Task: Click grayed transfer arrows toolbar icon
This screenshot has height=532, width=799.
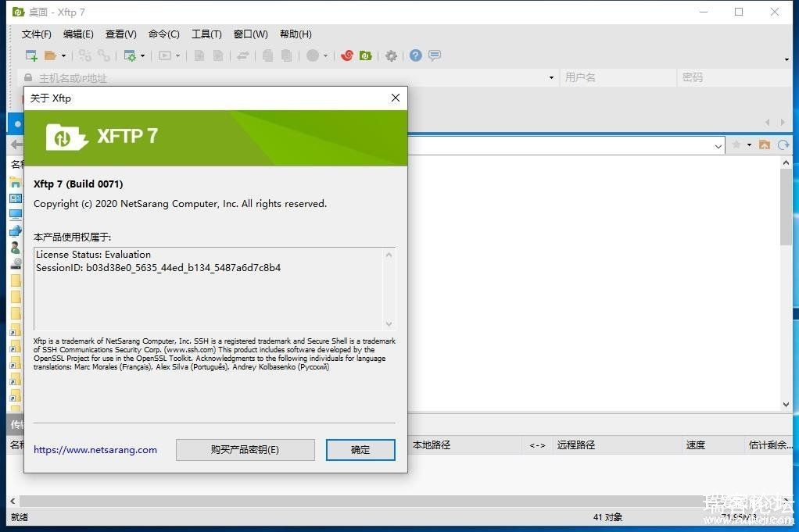Action: point(243,55)
